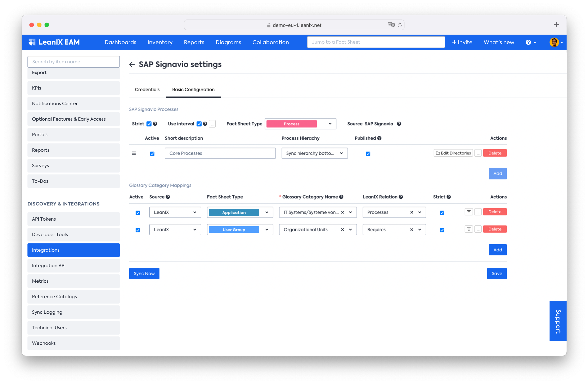Click help icon beside Glossary Category Name
Viewport: 588px width, 384px height.
(341, 197)
